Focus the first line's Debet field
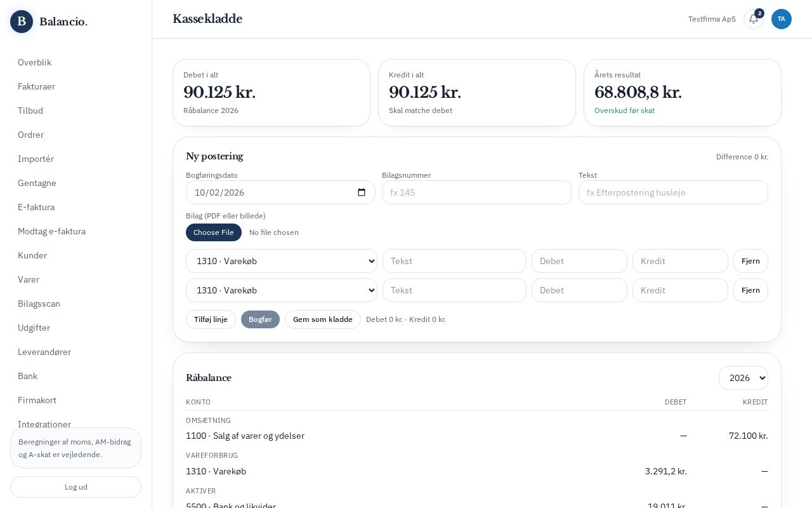Image resolution: width=812 pixels, height=508 pixels. click(579, 261)
